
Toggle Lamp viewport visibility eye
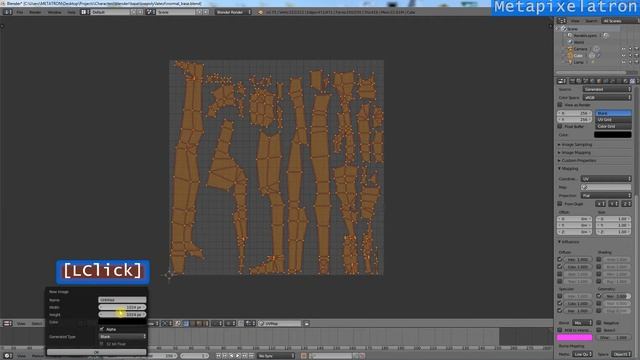pyautogui.click(x=623, y=62)
